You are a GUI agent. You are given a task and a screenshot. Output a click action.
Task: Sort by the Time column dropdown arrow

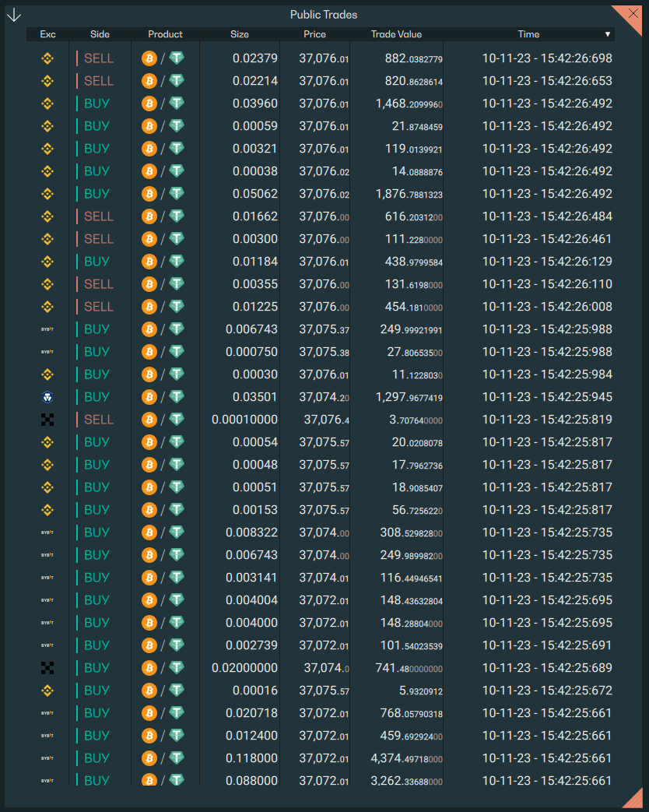608,34
